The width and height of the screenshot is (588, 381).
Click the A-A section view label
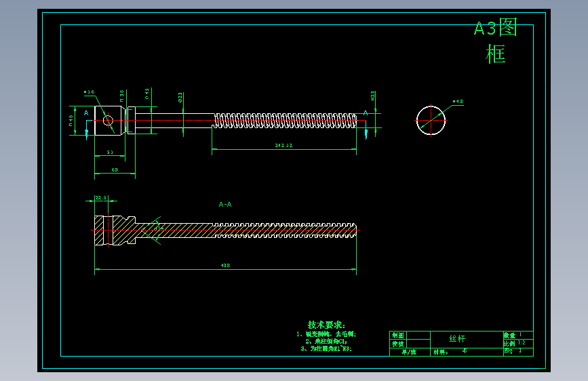coord(225,204)
